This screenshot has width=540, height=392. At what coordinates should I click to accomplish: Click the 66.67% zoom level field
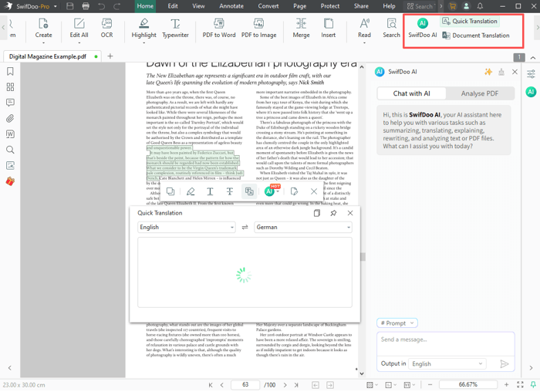point(467,385)
